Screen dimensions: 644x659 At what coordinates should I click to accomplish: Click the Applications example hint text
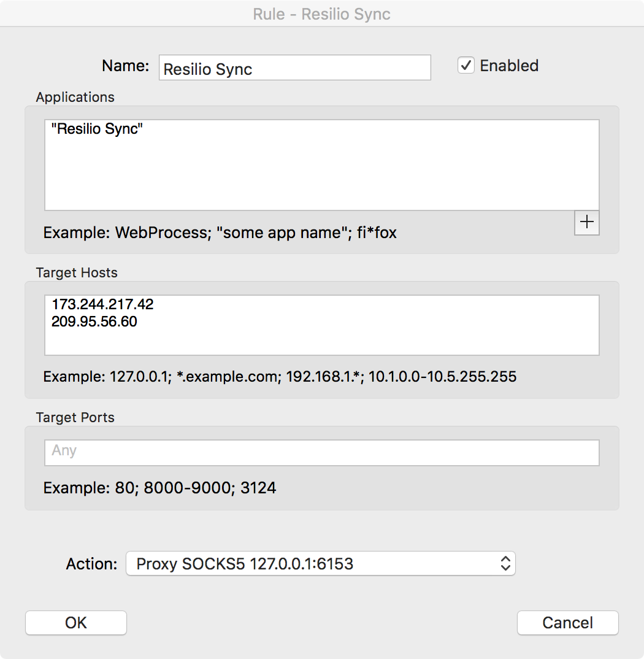(x=220, y=233)
